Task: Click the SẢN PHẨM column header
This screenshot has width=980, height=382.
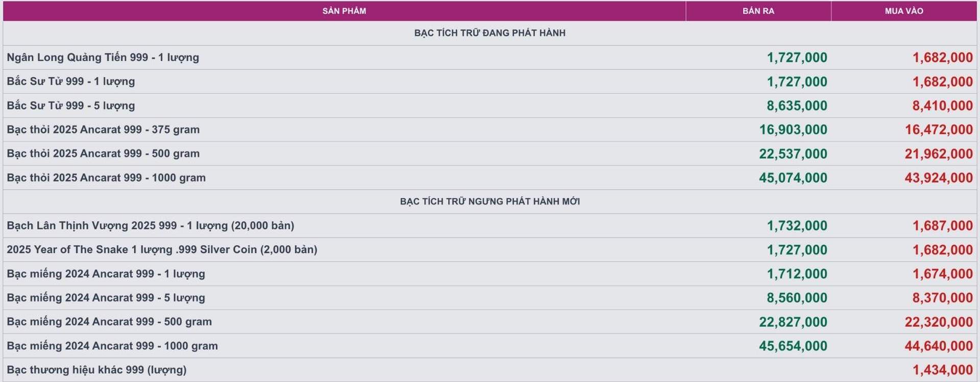Action: [344, 11]
